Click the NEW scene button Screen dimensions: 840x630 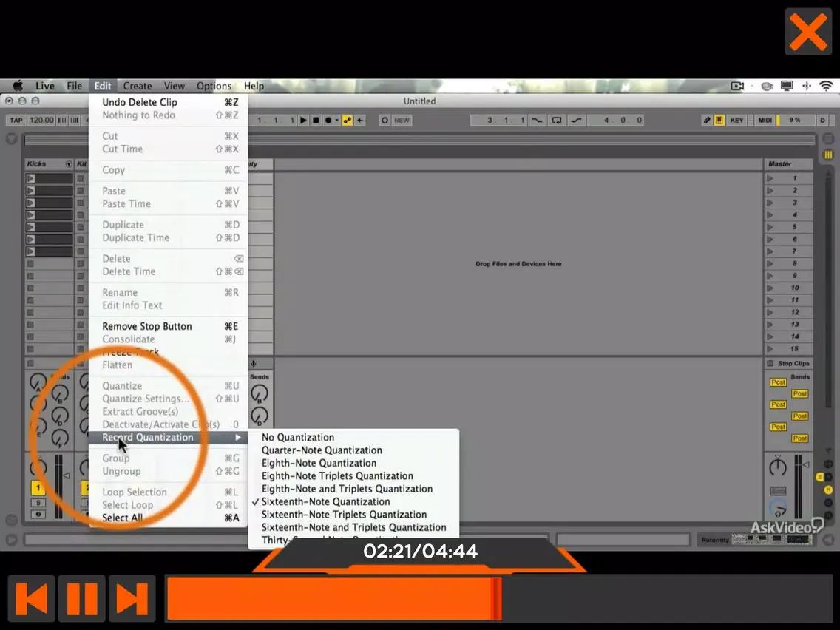pyautogui.click(x=402, y=120)
